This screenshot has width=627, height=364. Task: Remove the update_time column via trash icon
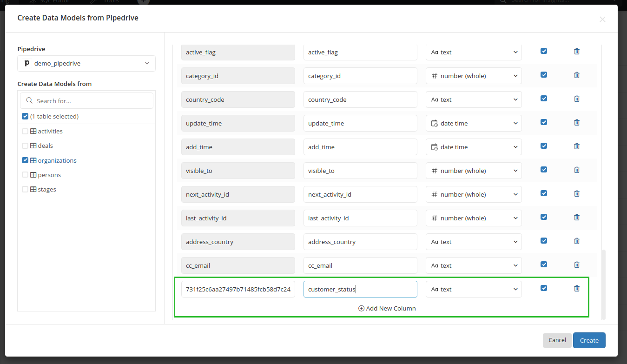[577, 123]
